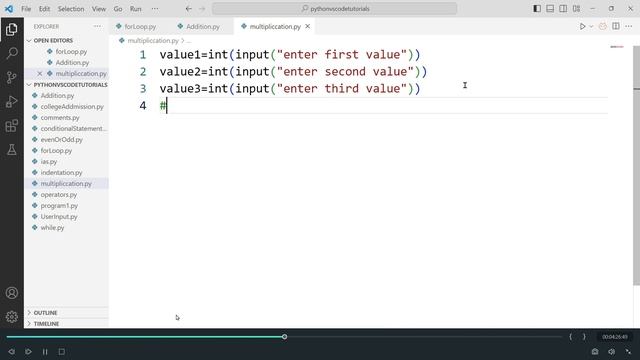The image size is (640, 360).
Task: Toggle the secondary side bar layout icon
Action: (x=563, y=9)
